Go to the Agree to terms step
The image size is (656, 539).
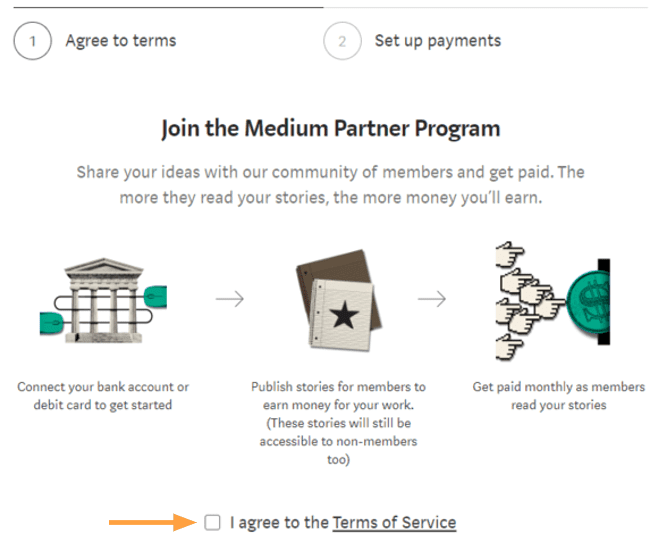[120, 41]
